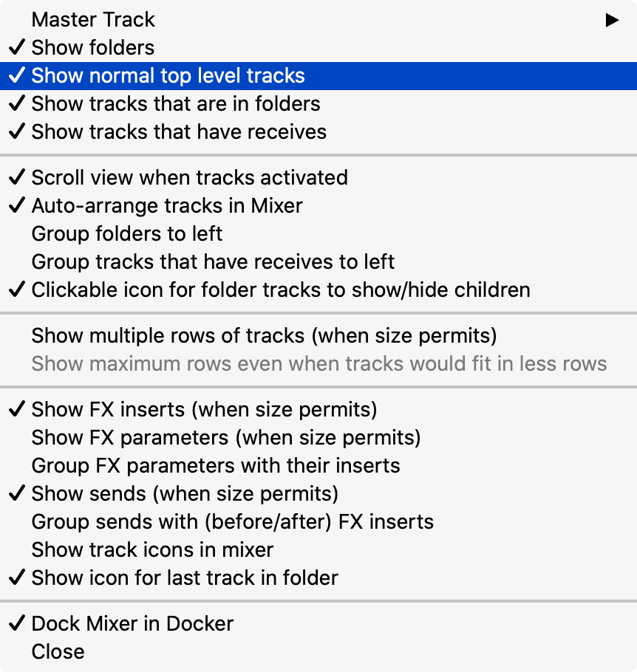
Task: Enable Group folders to left
Action: [x=127, y=234]
